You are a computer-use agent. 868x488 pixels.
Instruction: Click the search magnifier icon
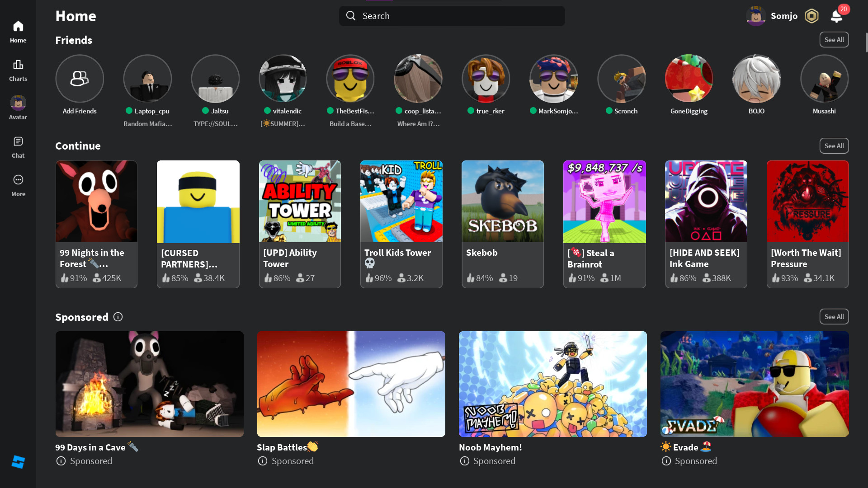(351, 15)
